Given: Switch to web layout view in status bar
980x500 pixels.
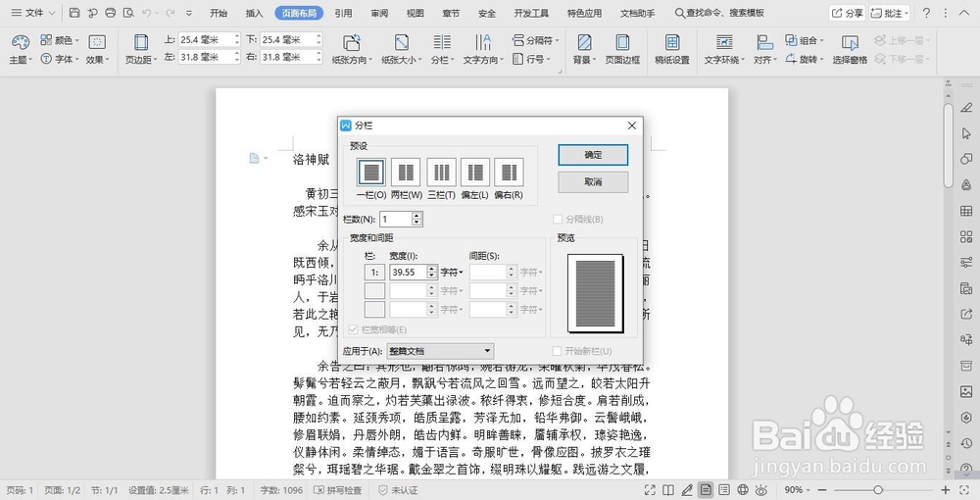Looking at the screenshot, I should pos(743,490).
